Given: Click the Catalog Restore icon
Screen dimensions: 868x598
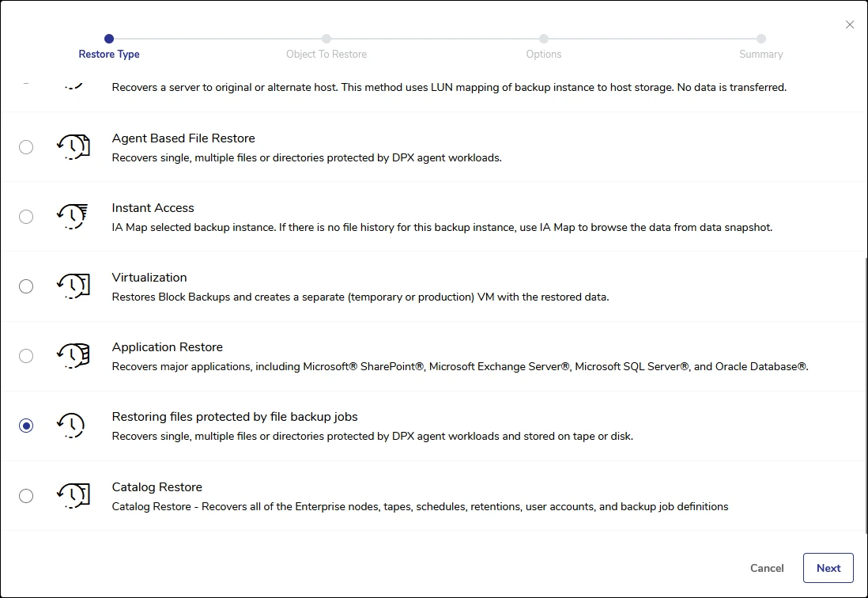Looking at the screenshot, I should 73,496.
